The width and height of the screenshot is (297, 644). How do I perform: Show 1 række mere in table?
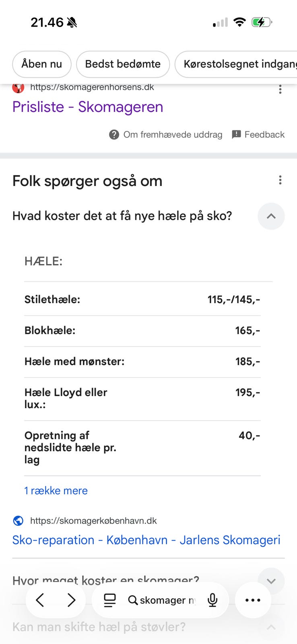pos(56,491)
